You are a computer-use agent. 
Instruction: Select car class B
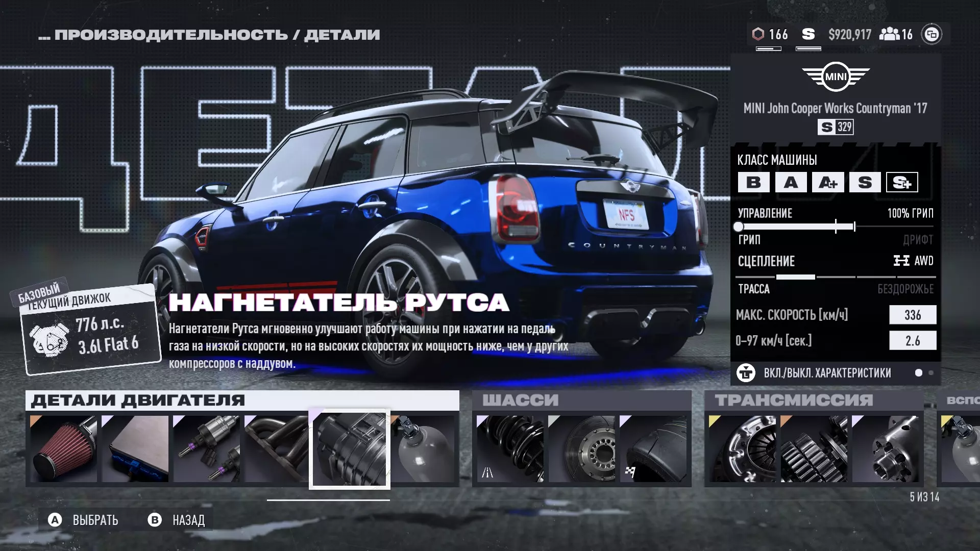click(753, 182)
